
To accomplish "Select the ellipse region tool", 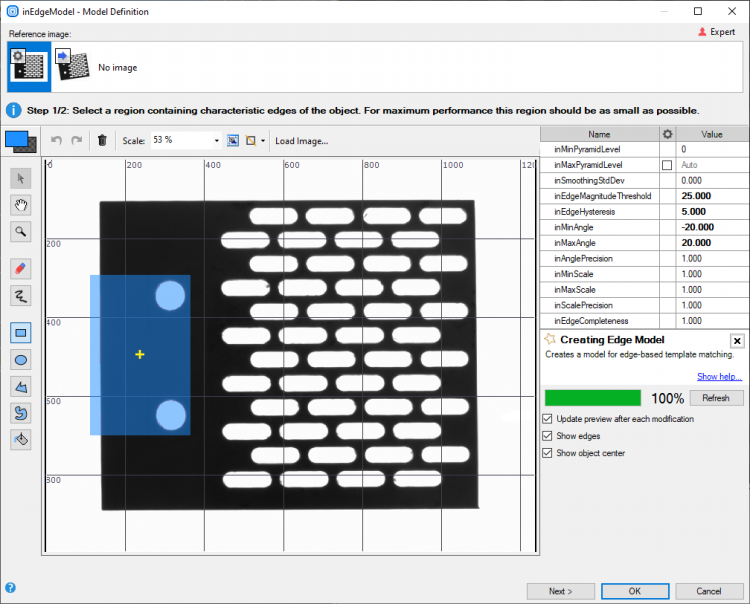I will 20,359.
